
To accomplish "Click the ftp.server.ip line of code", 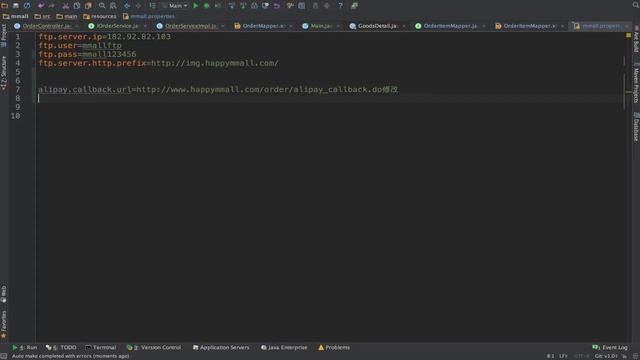I will click(104, 37).
